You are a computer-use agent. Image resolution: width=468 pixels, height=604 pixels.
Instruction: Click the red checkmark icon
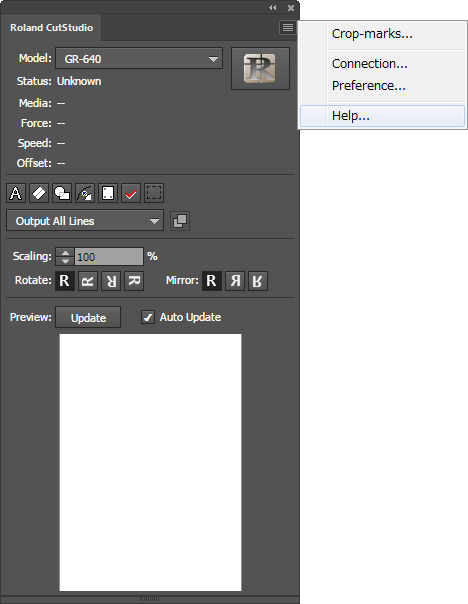pos(131,193)
